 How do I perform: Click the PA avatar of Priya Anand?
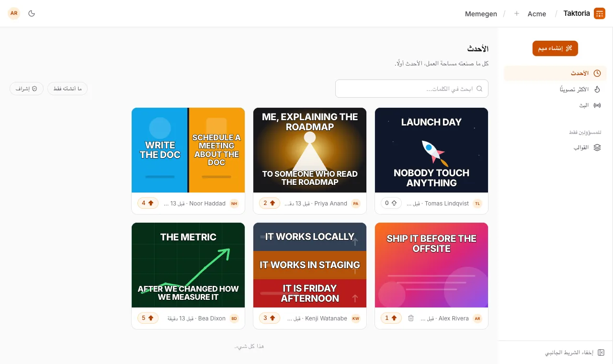356,204
